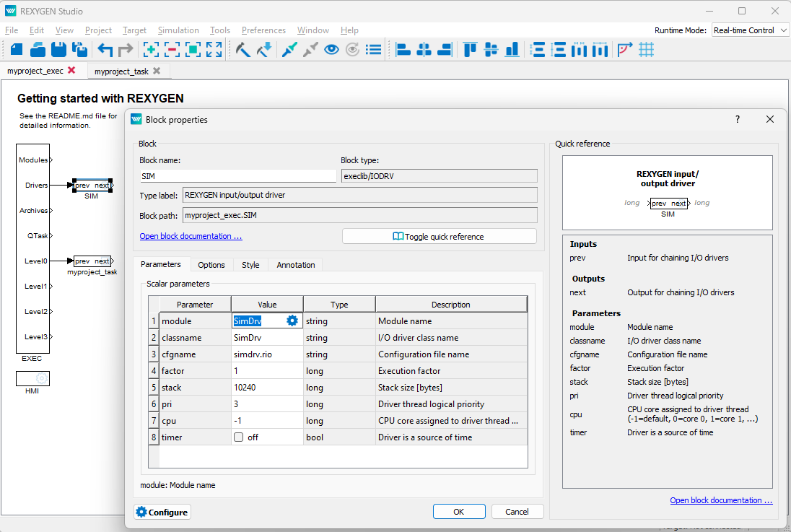Align selected blocks to the top
This screenshot has width=791, height=532.
pyautogui.click(x=470, y=50)
